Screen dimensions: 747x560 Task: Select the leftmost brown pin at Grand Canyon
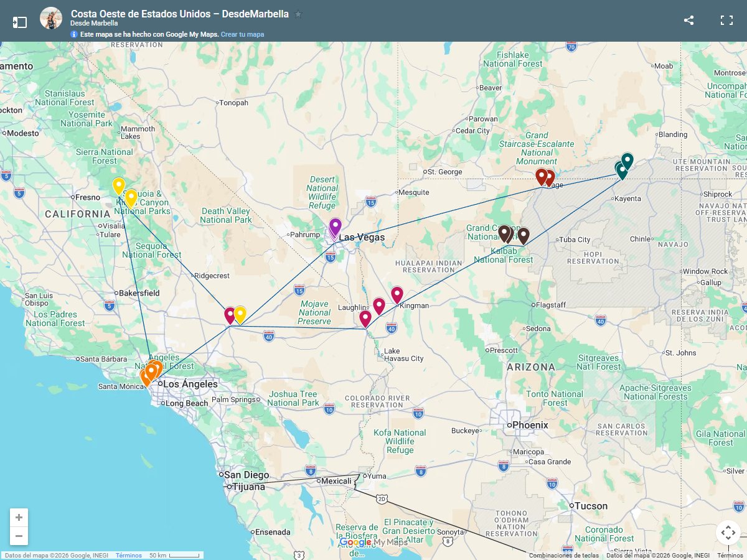(x=504, y=233)
